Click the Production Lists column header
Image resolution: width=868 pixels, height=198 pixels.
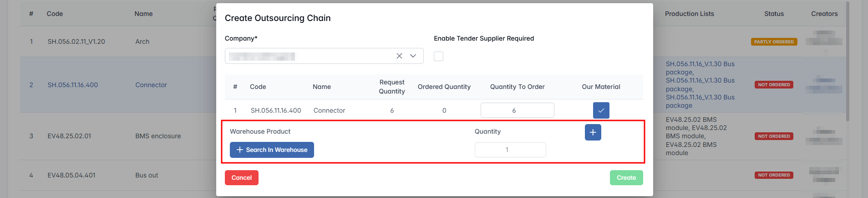pos(689,14)
